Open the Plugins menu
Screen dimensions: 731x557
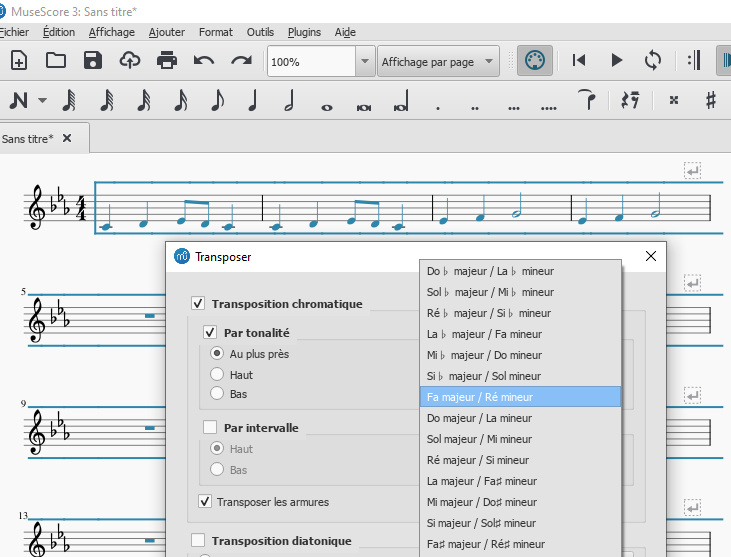(x=304, y=32)
